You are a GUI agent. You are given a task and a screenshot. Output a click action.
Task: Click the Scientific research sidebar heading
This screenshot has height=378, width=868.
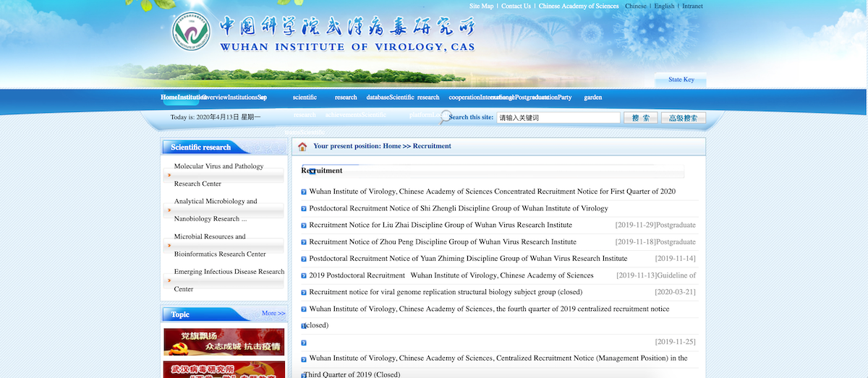(200, 147)
